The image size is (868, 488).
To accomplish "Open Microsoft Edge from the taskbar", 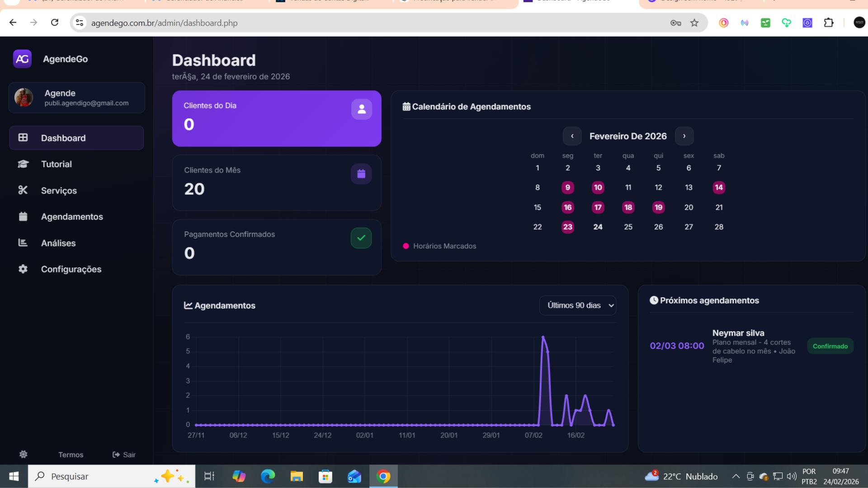I will [x=268, y=476].
